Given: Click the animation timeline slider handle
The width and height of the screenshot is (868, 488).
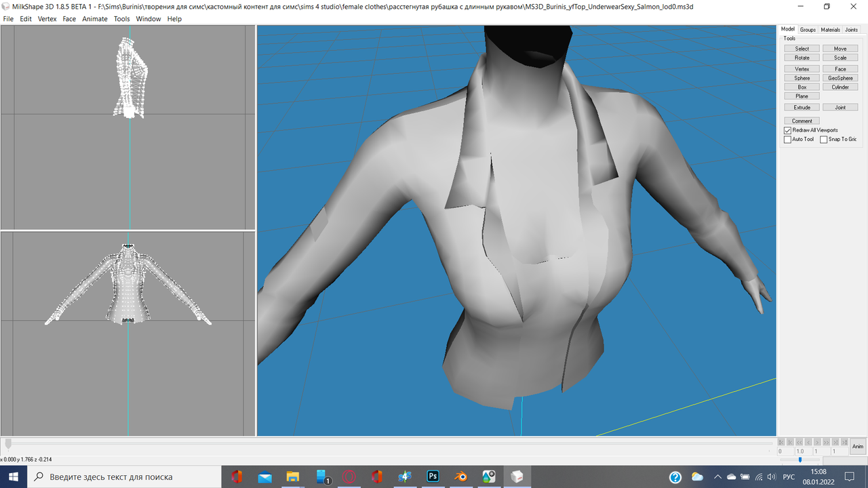Looking at the screenshot, I should 8,444.
